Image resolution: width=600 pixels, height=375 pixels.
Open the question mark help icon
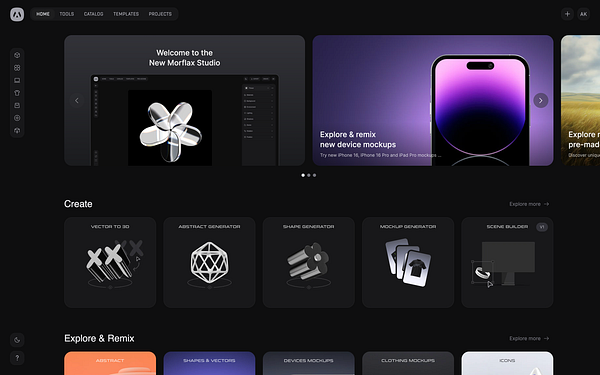[17, 358]
